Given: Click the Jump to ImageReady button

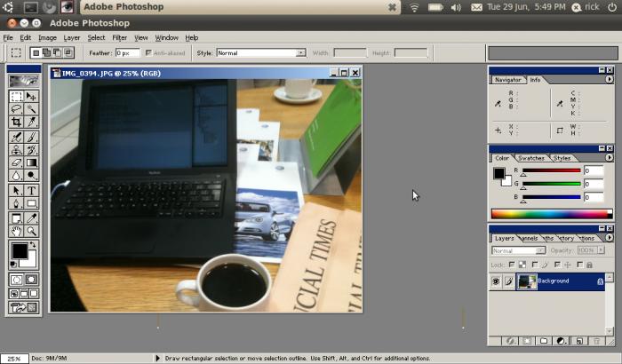Looking at the screenshot, I should tap(24, 307).
